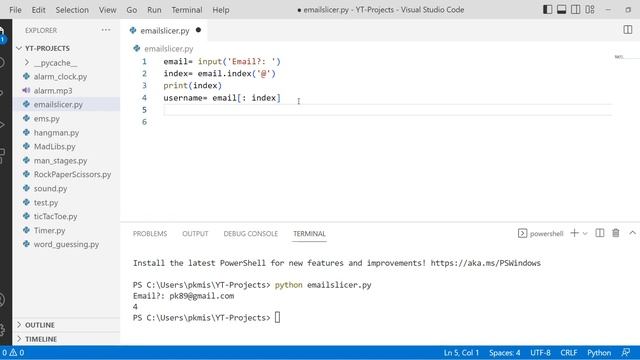The height and width of the screenshot is (360, 640).
Task: Open Customize Layout icon
Action: tap(590, 9)
